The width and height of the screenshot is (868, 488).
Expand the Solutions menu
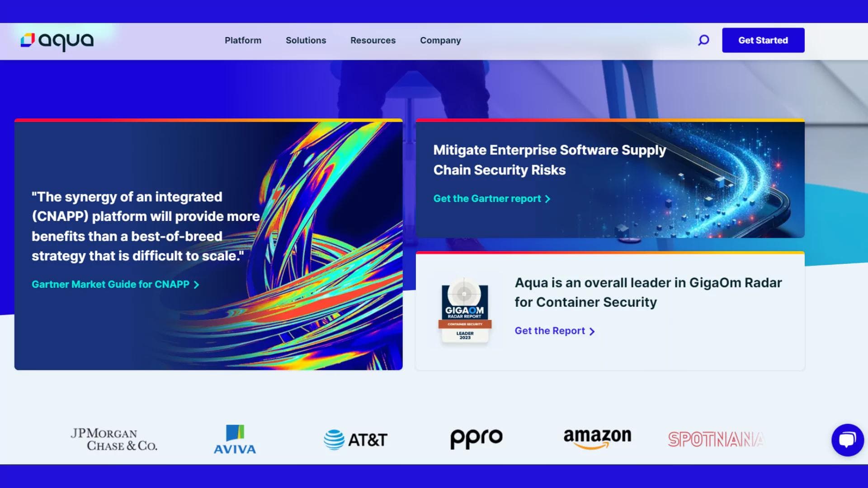(x=306, y=40)
